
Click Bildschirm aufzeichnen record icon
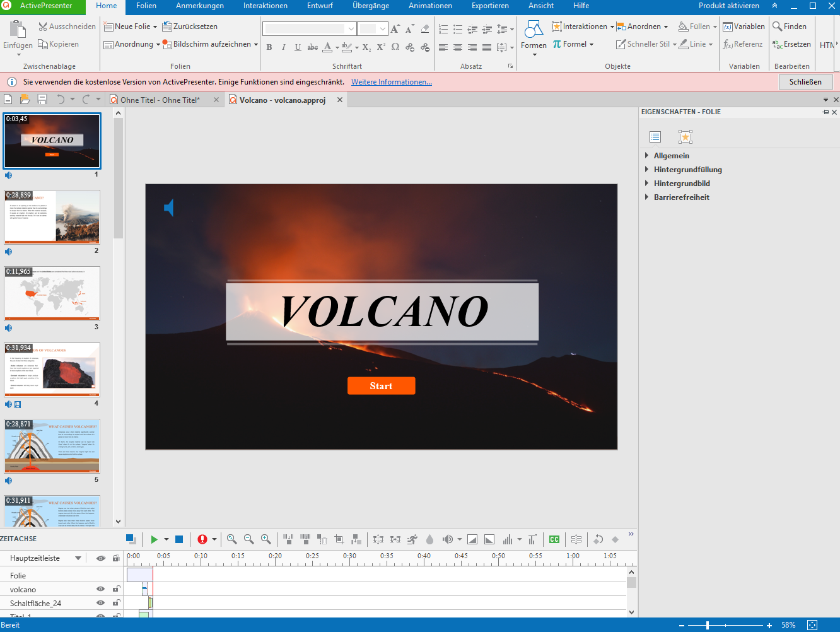click(x=167, y=44)
